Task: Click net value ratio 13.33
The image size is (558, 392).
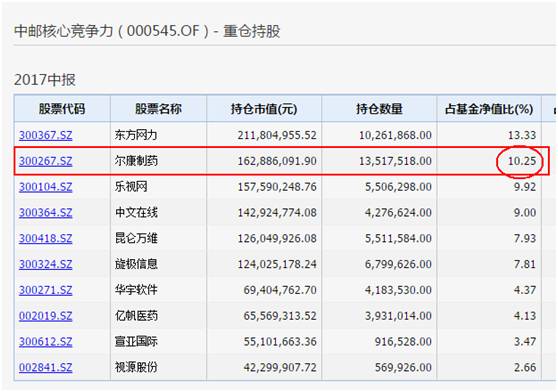Action: 522,135
